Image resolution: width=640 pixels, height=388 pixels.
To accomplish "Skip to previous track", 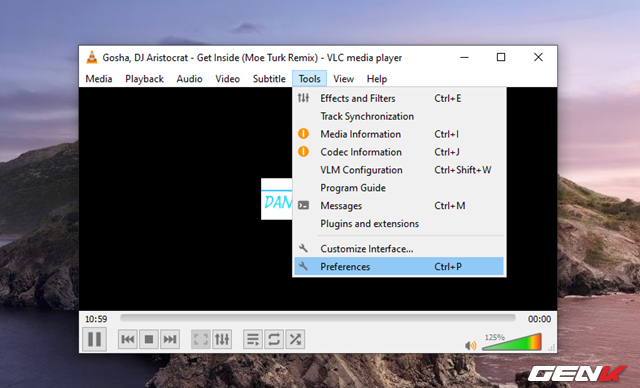I will click(x=128, y=339).
